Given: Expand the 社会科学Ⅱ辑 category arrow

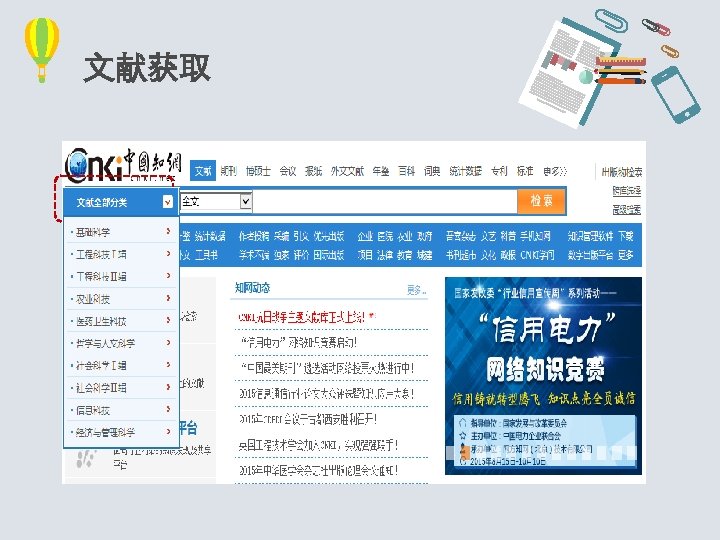Looking at the screenshot, I should (x=169, y=387).
